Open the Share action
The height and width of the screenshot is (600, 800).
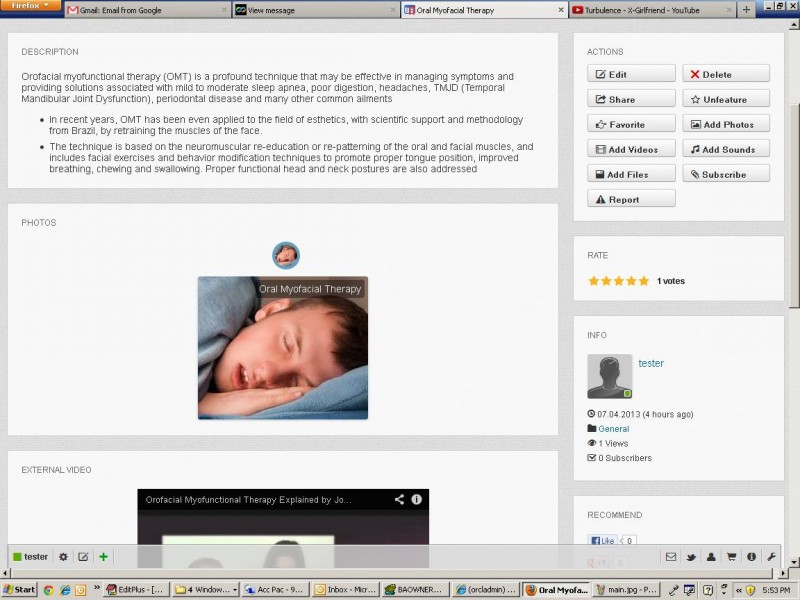631,99
